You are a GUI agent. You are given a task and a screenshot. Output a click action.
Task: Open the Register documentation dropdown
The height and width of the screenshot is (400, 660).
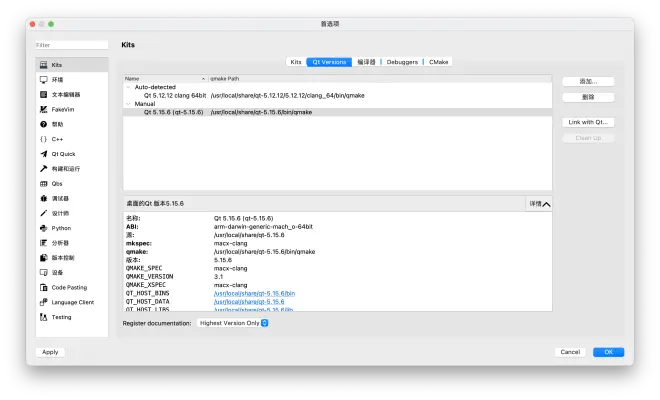(233, 323)
